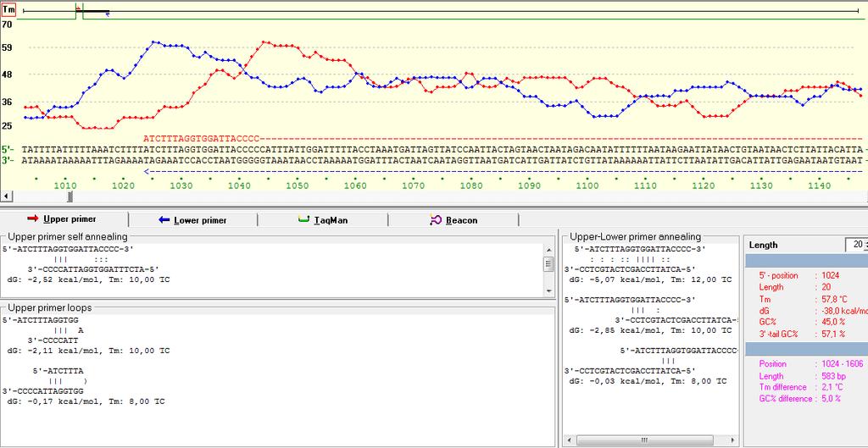Click the 3'-tail GC% value 57,1 %
Viewport: 868px width, 448px height.
point(833,334)
